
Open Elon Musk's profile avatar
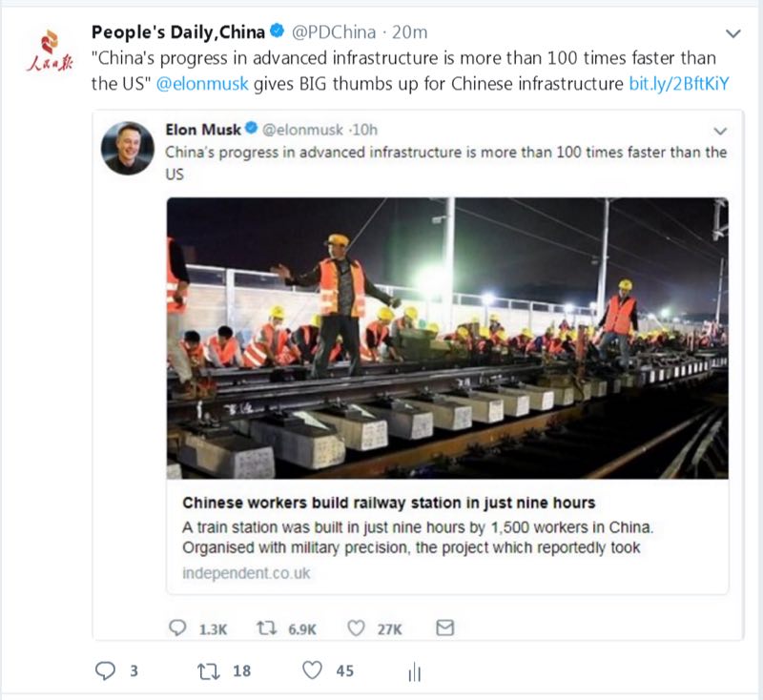click(x=128, y=148)
